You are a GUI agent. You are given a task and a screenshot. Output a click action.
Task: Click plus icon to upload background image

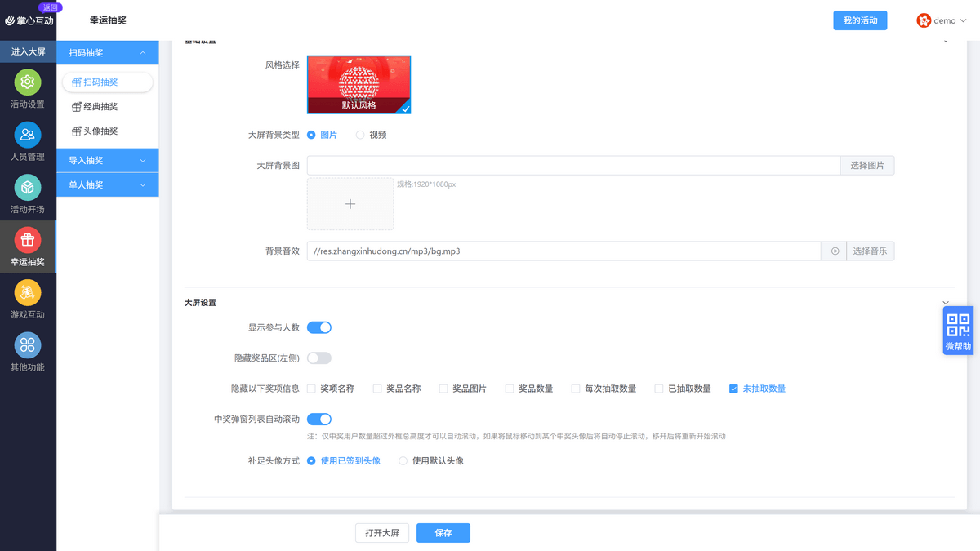(350, 204)
